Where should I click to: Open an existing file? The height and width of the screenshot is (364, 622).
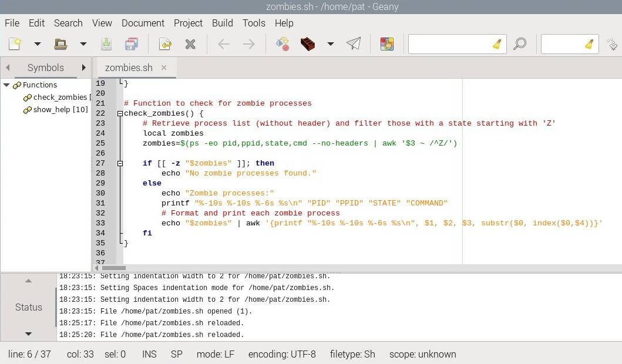[x=61, y=43]
